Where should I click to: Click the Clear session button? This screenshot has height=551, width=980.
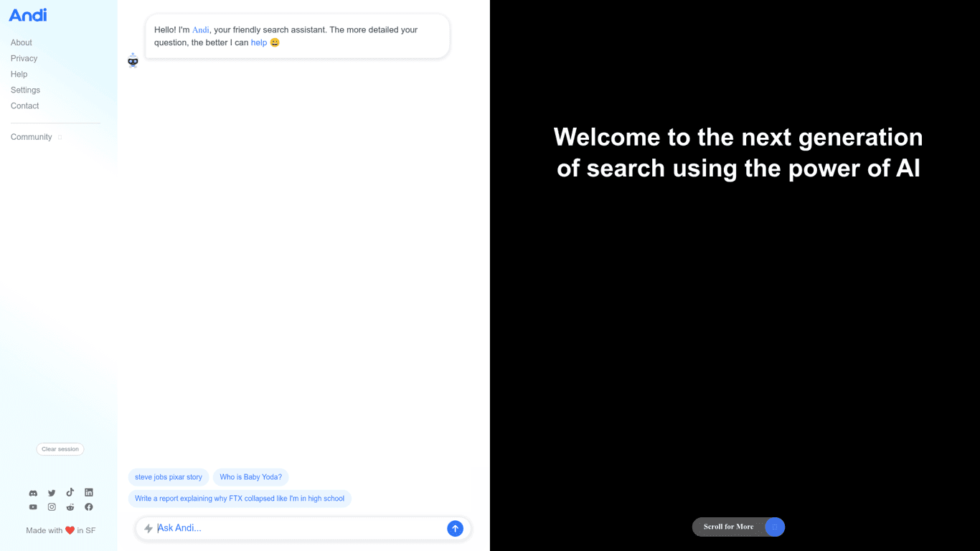click(60, 449)
